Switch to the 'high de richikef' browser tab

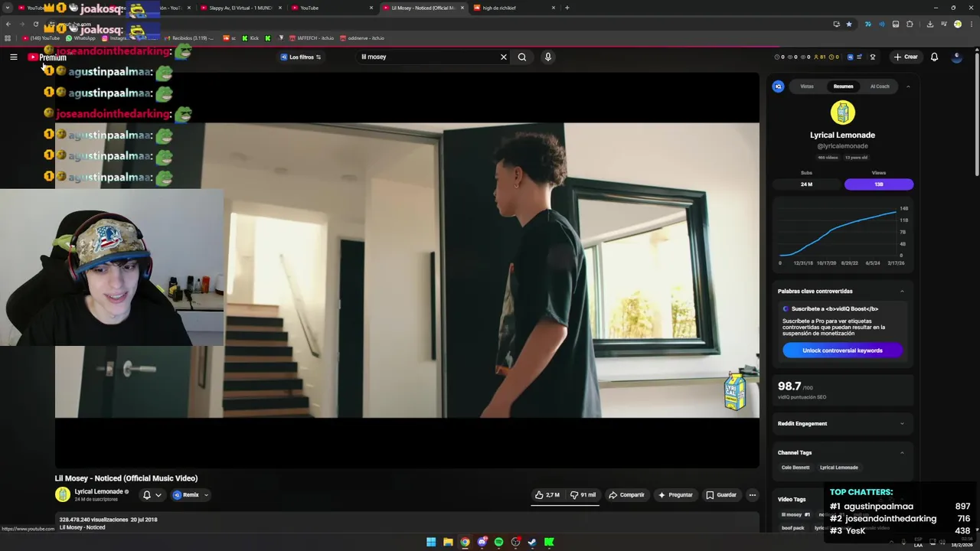point(514,8)
